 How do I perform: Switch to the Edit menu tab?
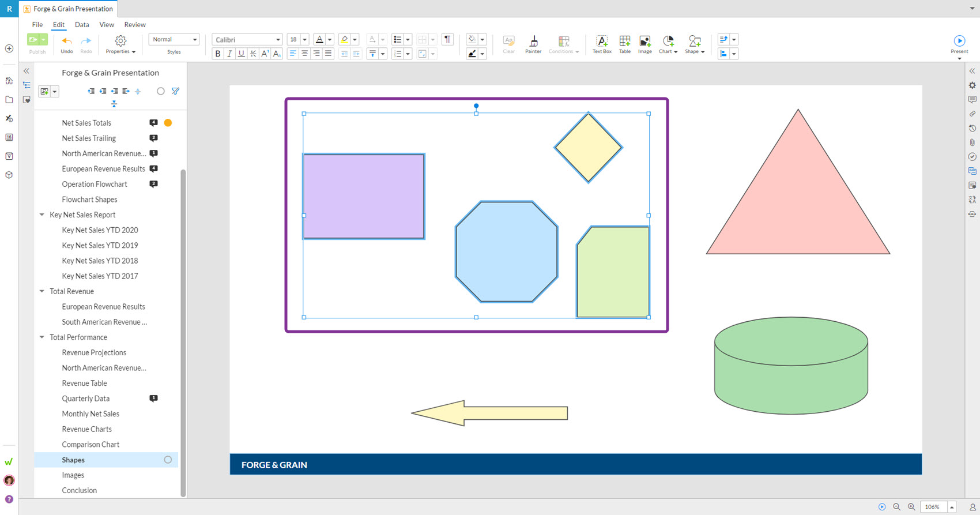point(59,25)
